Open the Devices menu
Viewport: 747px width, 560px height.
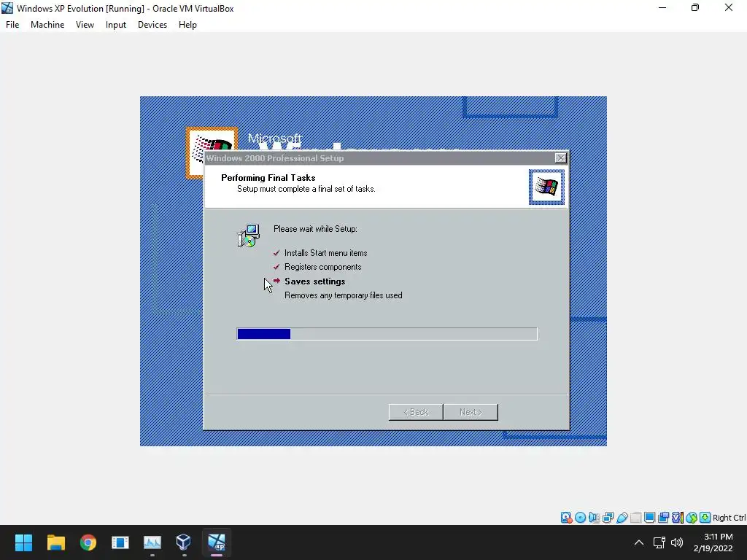(152, 25)
